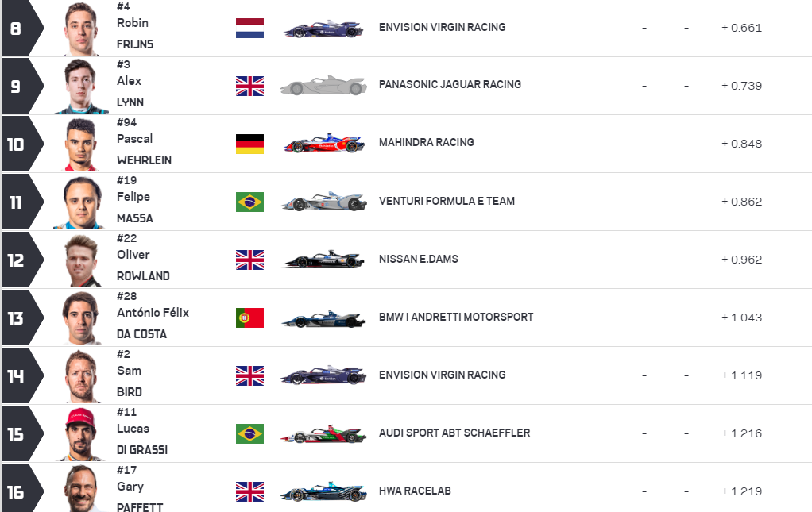
Task: Open Lucas di Grassi driver photo
Action: 81,434
